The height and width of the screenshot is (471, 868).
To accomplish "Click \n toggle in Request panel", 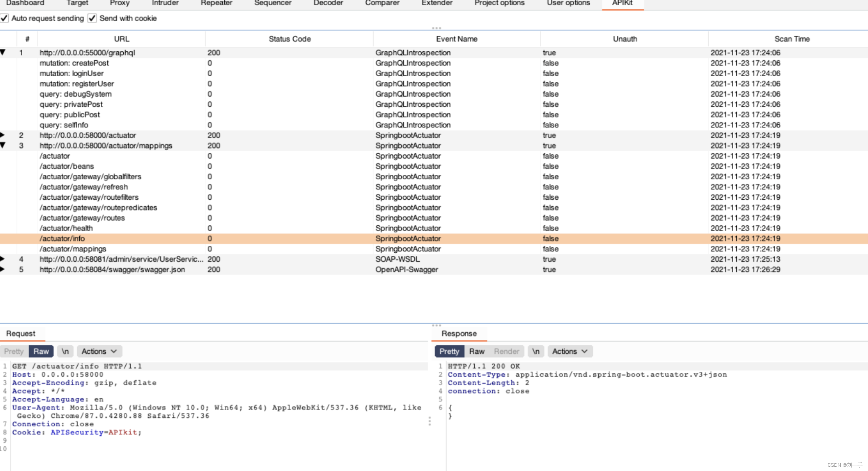I will [x=64, y=351].
